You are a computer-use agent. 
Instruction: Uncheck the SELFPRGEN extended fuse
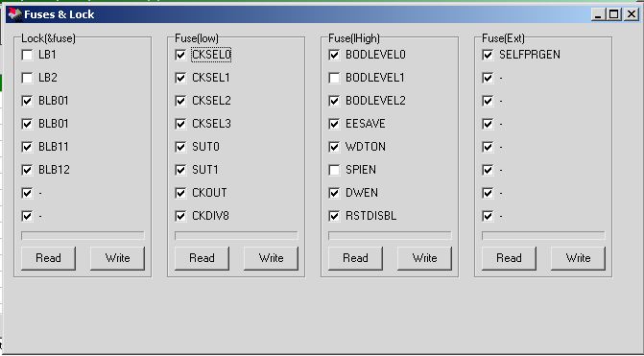point(488,55)
